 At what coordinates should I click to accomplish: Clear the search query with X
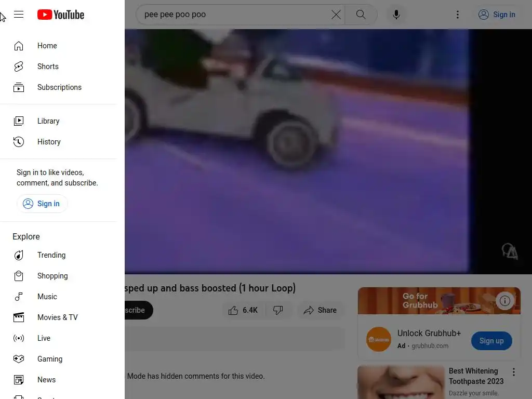[336, 15]
